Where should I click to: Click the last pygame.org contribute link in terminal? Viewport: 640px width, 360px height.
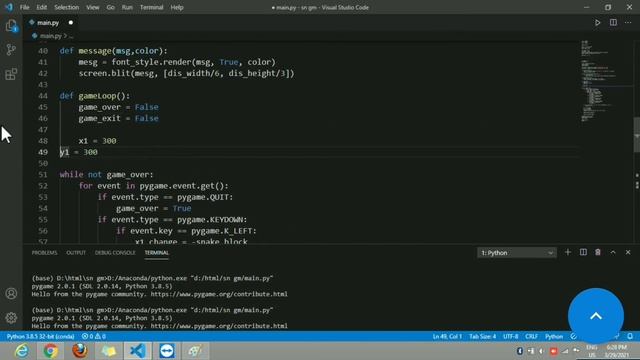click(219, 326)
